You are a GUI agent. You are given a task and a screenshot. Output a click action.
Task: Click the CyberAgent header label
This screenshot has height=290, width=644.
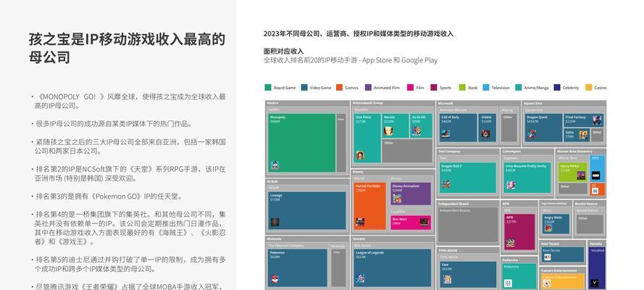coord(511,151)
